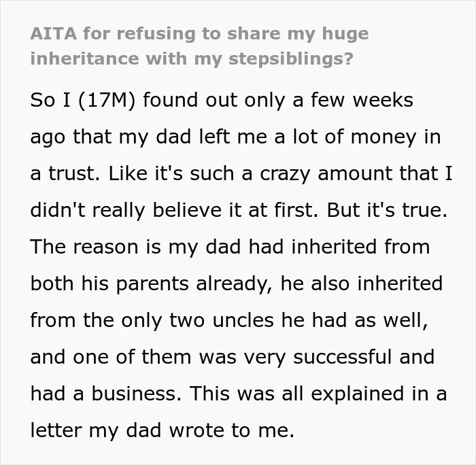Image resolution: width=476 pixels, height=465 pixels.
Task: Click the phrase 'two uncles'
Action: coord(221,320)
